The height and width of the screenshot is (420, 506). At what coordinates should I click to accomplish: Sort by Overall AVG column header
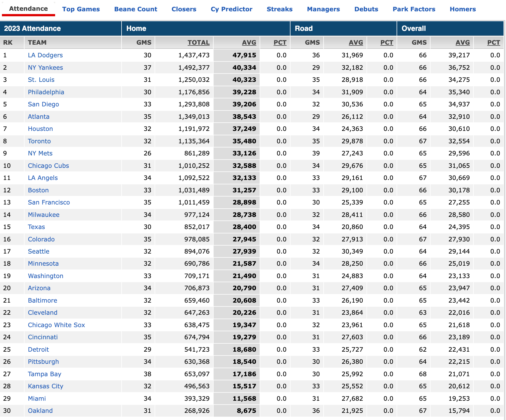(463, 42)
